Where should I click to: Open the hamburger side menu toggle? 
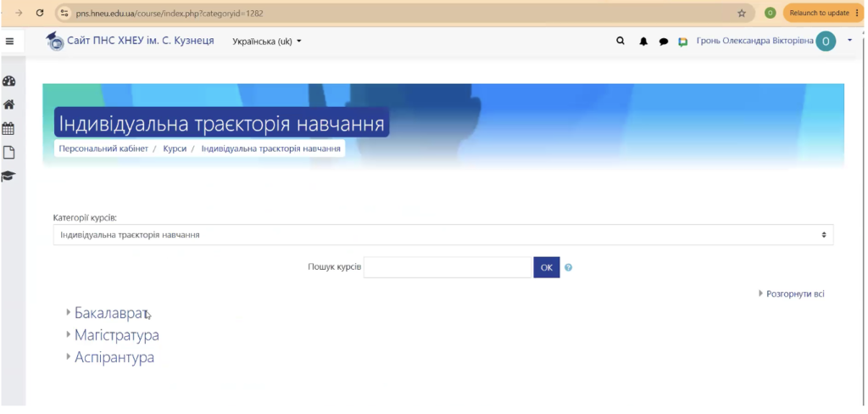point(9,41)
